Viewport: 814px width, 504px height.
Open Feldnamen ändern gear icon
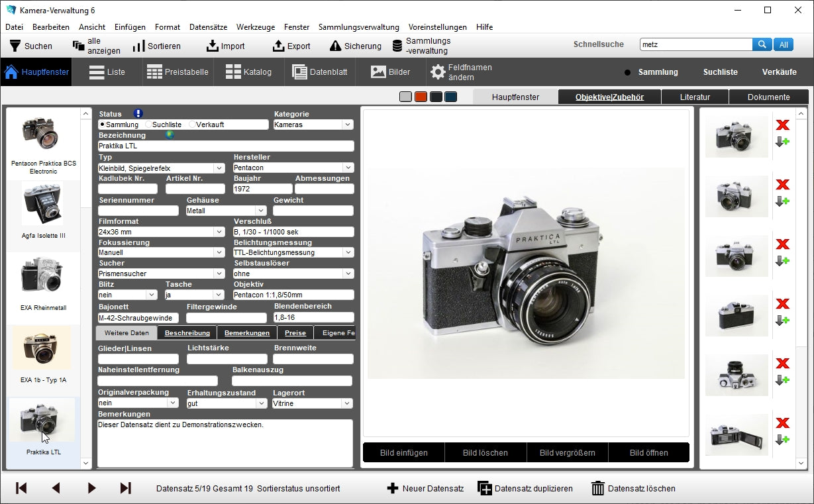tap(438, 72)
